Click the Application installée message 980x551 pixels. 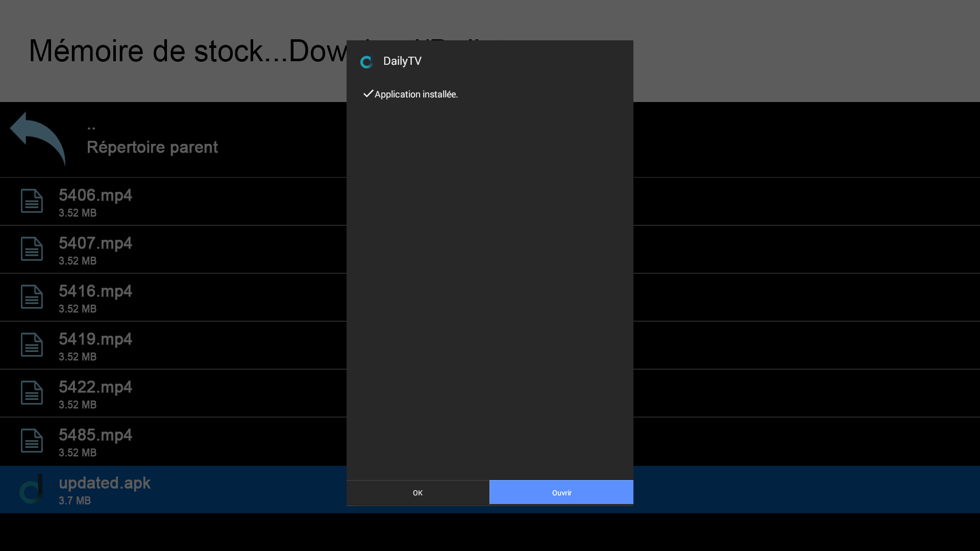416,94
